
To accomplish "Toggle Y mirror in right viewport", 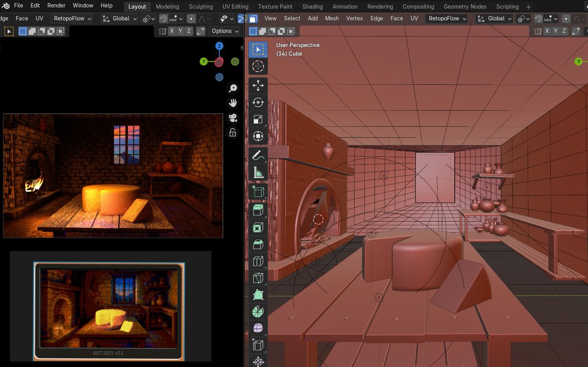I will point(556,31).
